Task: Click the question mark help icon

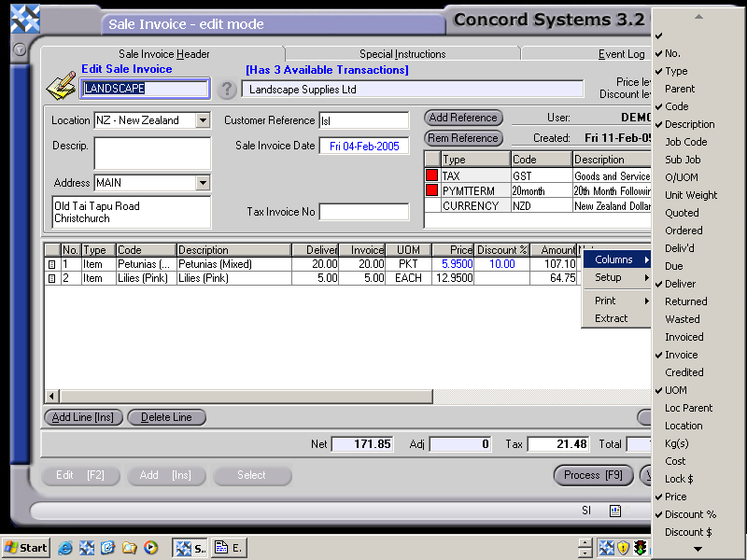Action: [227, 91]
